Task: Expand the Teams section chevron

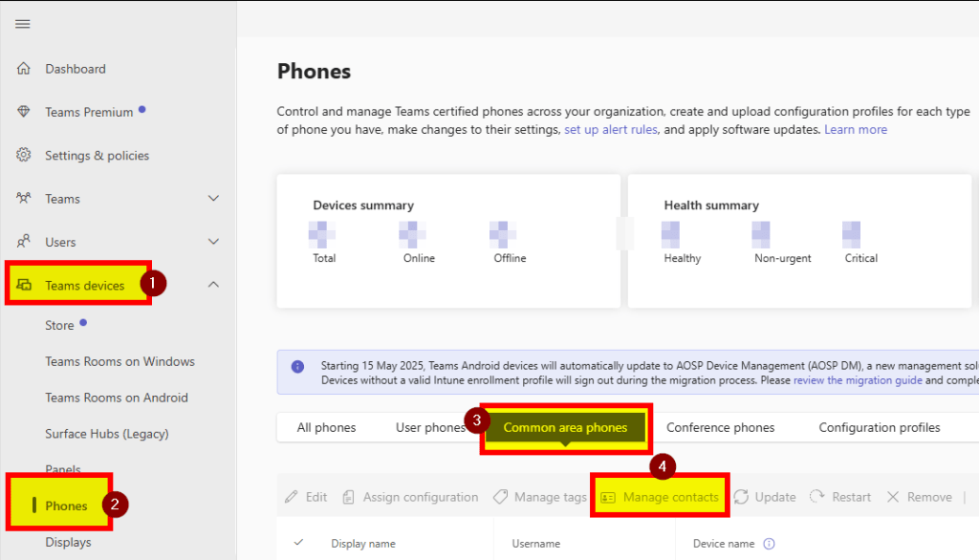Action: pyautogui.click(x=214, y=199)
